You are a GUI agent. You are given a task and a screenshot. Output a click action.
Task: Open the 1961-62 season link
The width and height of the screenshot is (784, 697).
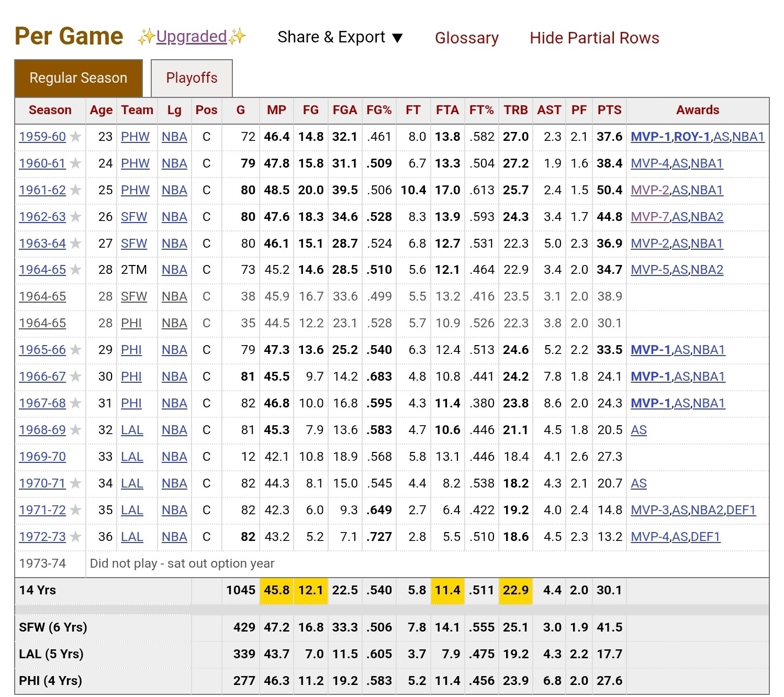click(42, 190)
